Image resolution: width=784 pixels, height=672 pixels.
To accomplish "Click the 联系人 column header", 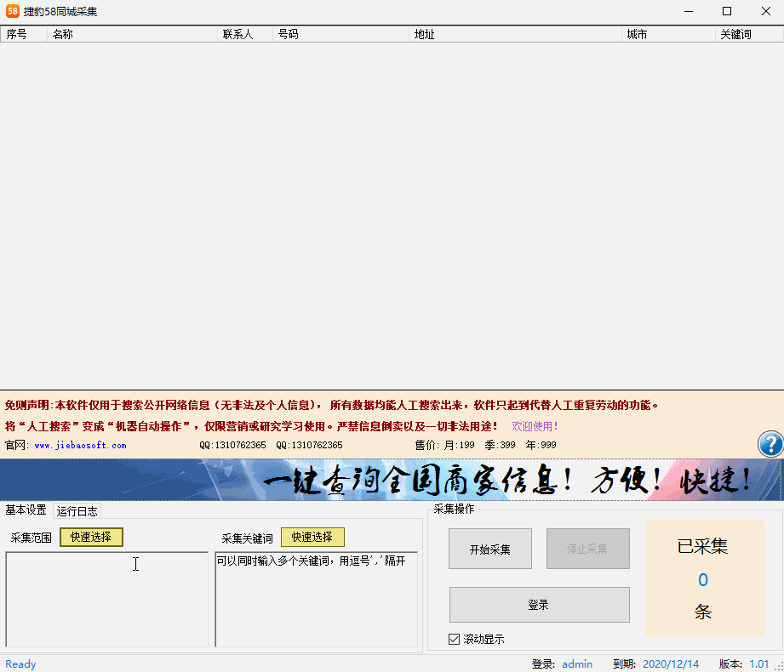I will 245,34.
